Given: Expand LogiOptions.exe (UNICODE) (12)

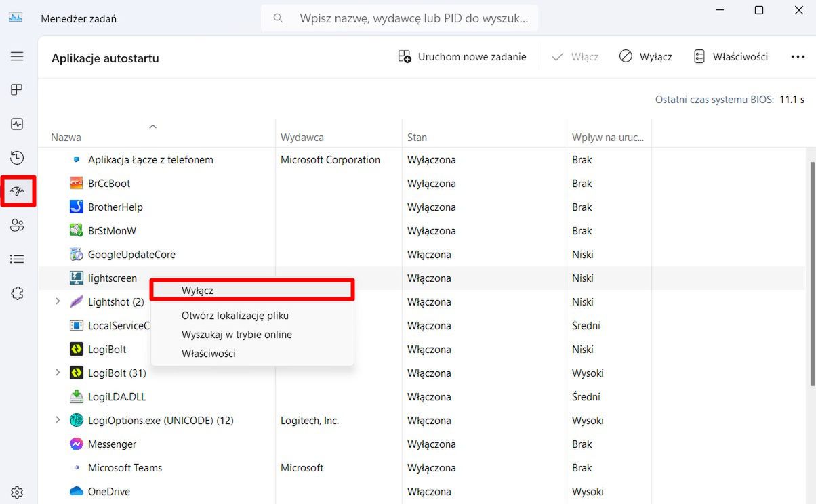Looking at the screenshot, I should pos(57,420).
